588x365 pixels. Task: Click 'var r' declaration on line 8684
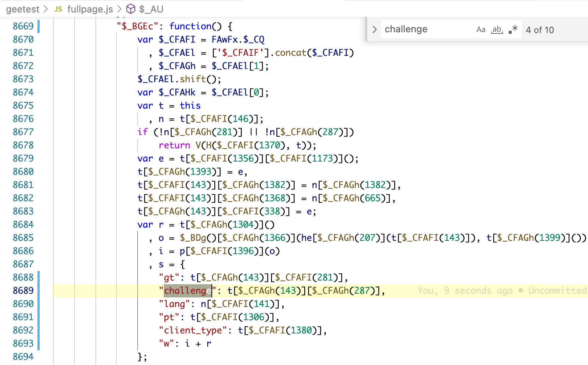[150, 224]
